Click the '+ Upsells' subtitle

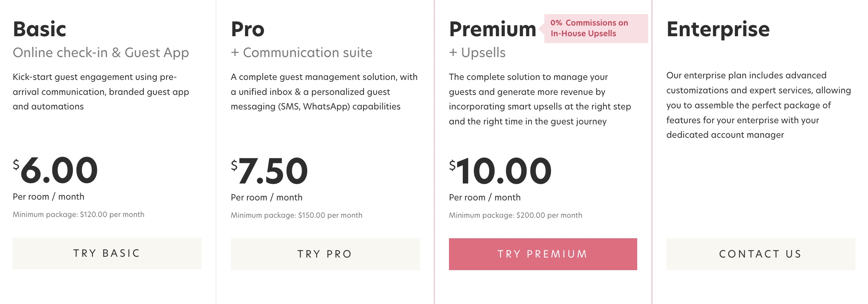[x=477, y=52]
